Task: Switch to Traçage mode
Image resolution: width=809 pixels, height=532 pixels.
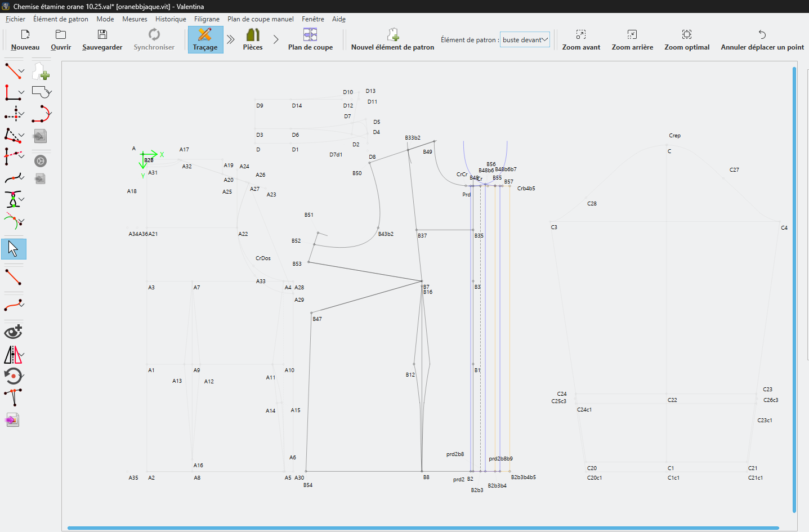Action: click(205, 40)
